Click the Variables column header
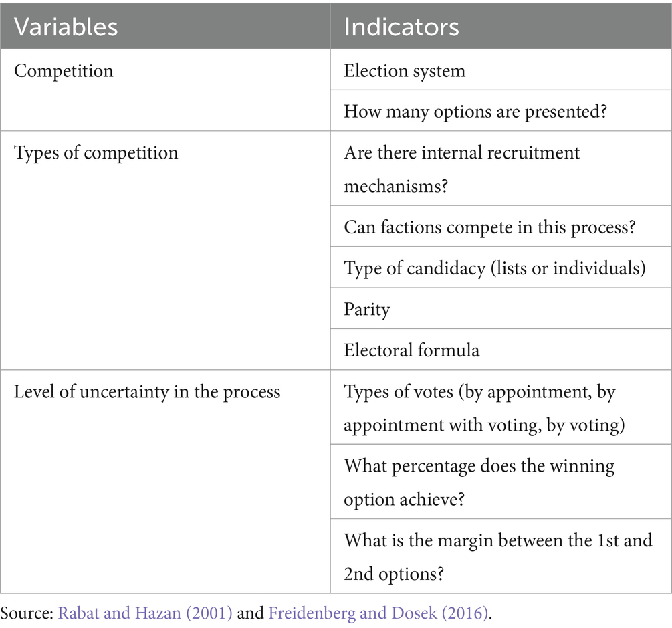This screenshot has width=672, height=628. coord(165,26)
